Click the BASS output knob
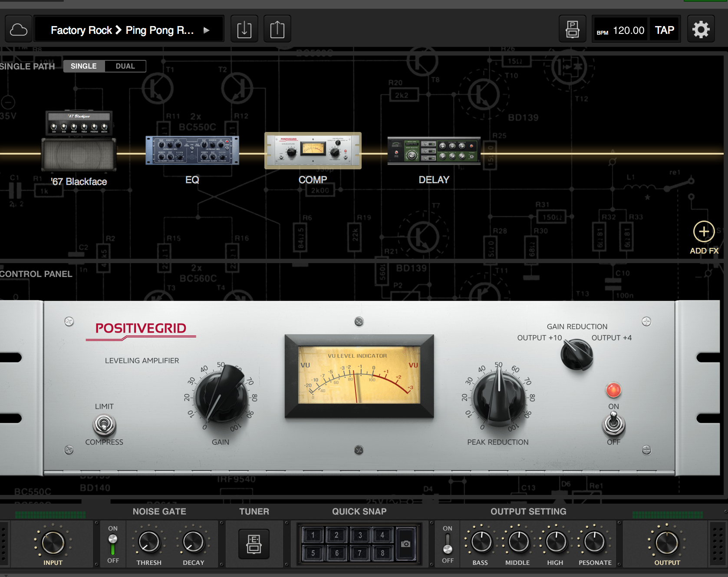728x577 pixels. point(481,542)
